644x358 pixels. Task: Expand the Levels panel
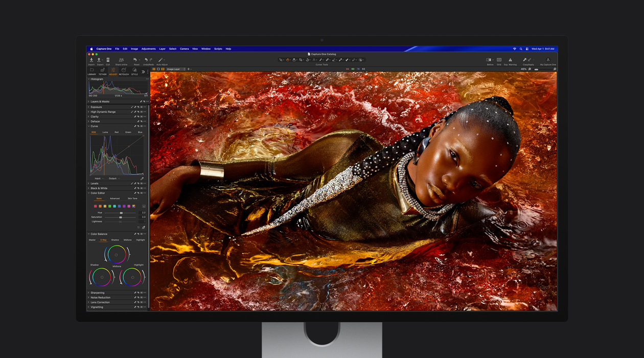click(x=94, y=183)
